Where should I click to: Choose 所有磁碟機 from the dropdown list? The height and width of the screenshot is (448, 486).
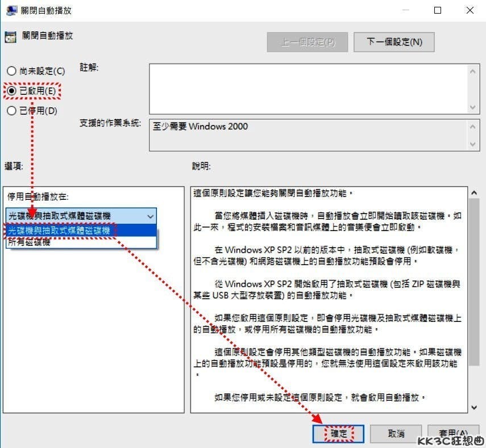tap(81, 242)
